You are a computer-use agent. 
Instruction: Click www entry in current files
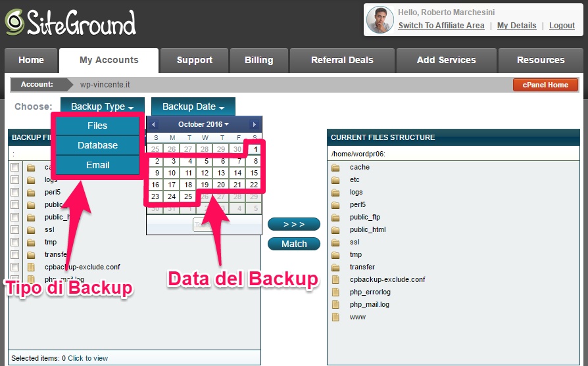357,317
